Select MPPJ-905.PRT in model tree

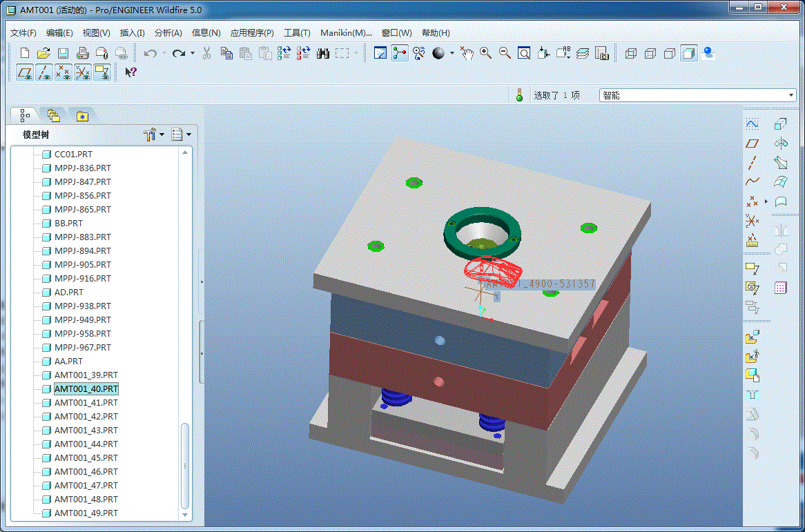coord(82,264)
